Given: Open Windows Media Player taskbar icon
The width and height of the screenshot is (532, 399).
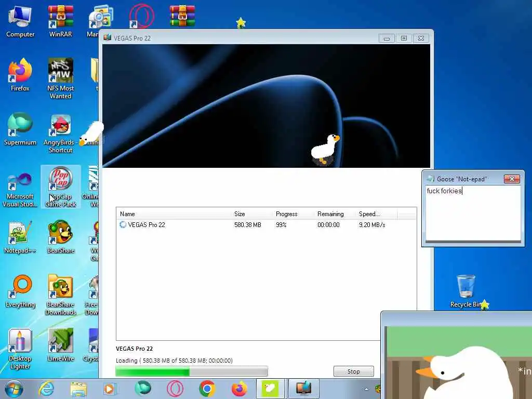Looking at the screenshot, I should (110, 389).
